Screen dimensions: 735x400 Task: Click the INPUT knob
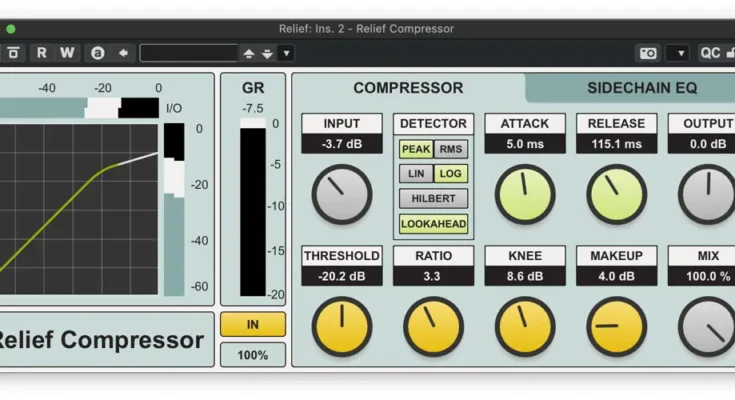coord(342,194)
